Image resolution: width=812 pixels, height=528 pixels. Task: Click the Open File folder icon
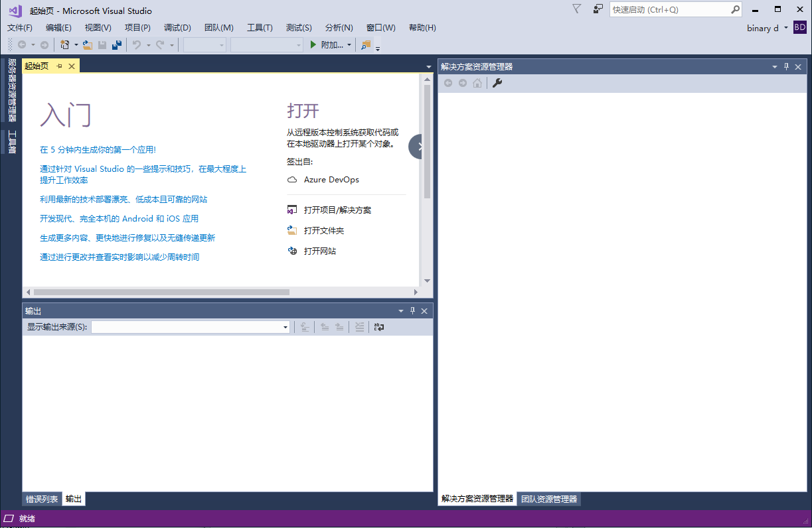[87, 44]
